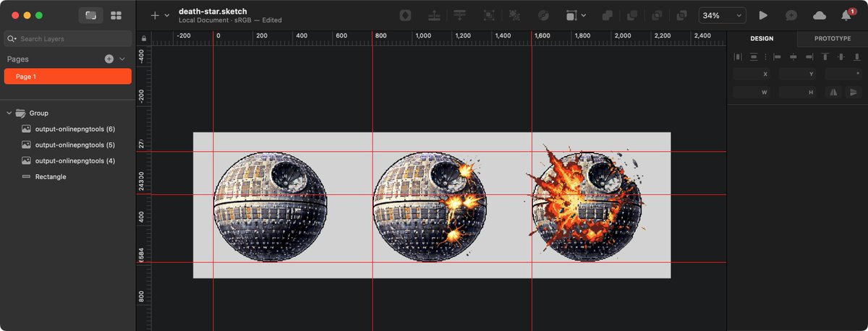This screenshot has height=331, width=868.
Task: Click the Cloud upload icon
Action: pyautogui.click(x=820, y=15)
